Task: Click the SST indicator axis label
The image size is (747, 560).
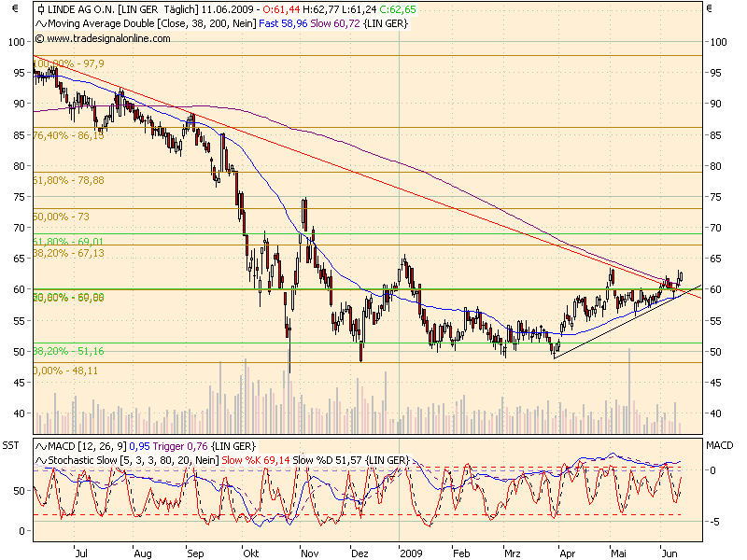Action: tap(10, 445)
